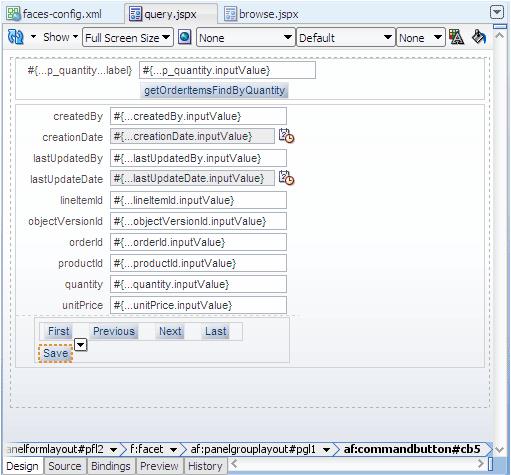
Task: Click the horizontal scrollbar right arrow
Action: 481,463
